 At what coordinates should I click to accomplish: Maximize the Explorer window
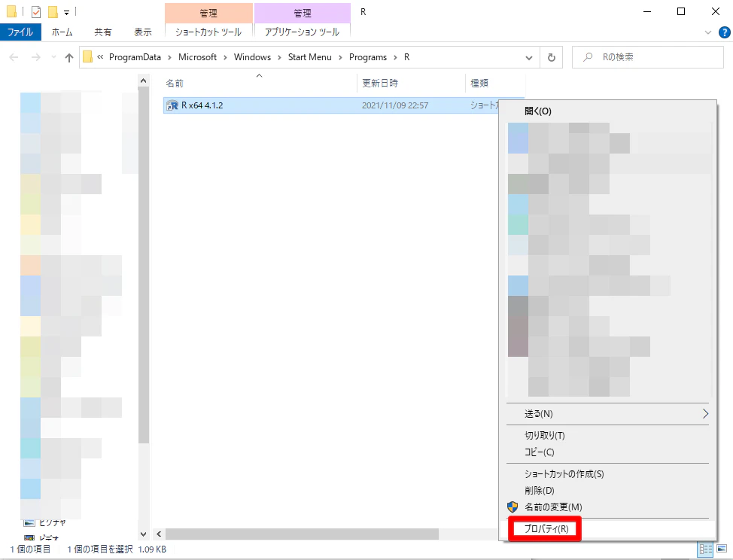click(x=681, y=12)
